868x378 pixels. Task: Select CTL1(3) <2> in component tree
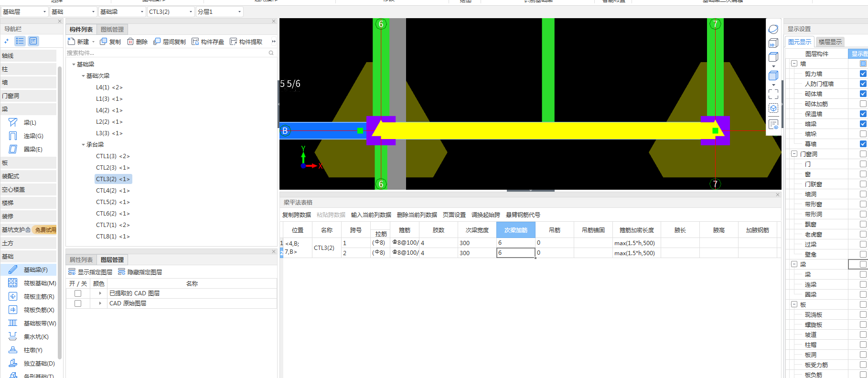tap(113, 156)
